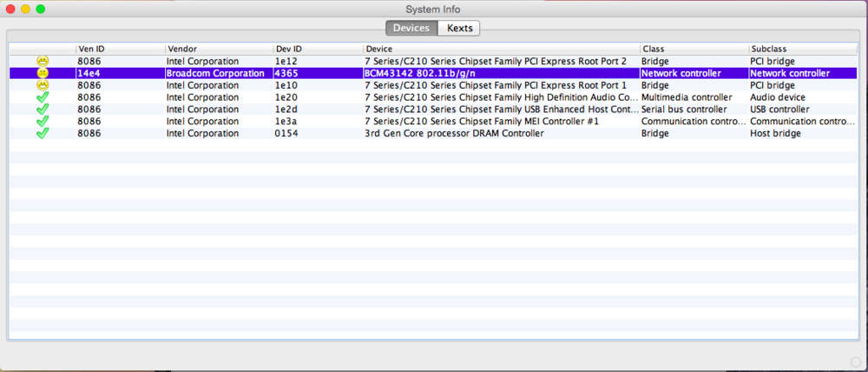Click the green checkmark for DRAM Controller row
This screenshot has height=372, width=868.
(43, 134)
